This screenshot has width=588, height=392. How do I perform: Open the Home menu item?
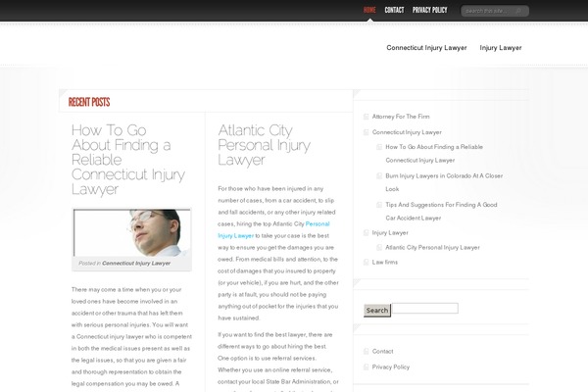369,10
